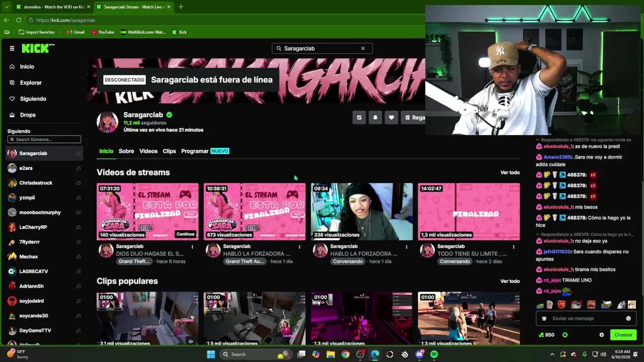This screenshot has height=362, width=644.
Task: Click the 950 channel points indicator
Action: pyautogui.click(x=546, y=335)
